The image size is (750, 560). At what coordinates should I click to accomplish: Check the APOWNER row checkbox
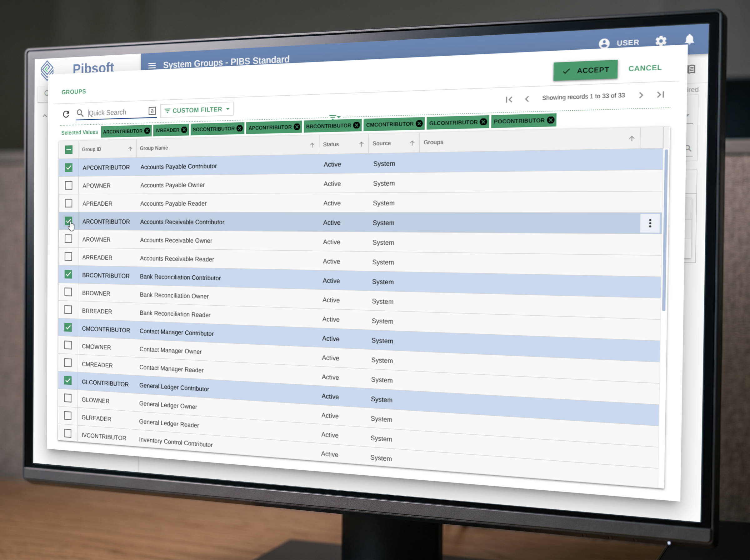[68, 185]
